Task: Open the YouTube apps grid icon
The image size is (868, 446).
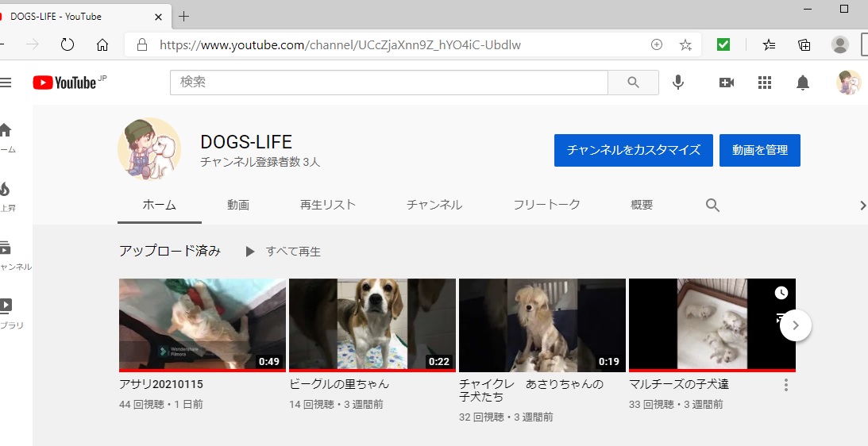Action: pos(765,83)
